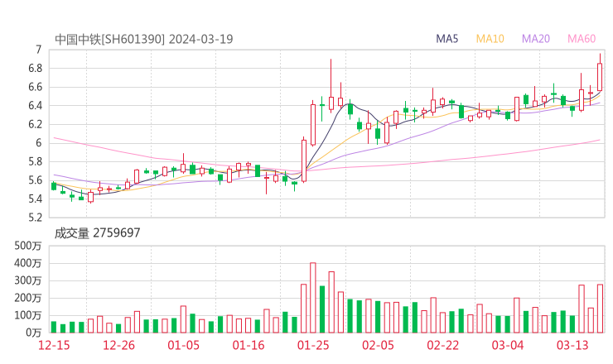Click the tall red candlestick rising from 5.6 to 6
Image resolution: width=613 pixels, height=364 pixels.
[304, 161]
